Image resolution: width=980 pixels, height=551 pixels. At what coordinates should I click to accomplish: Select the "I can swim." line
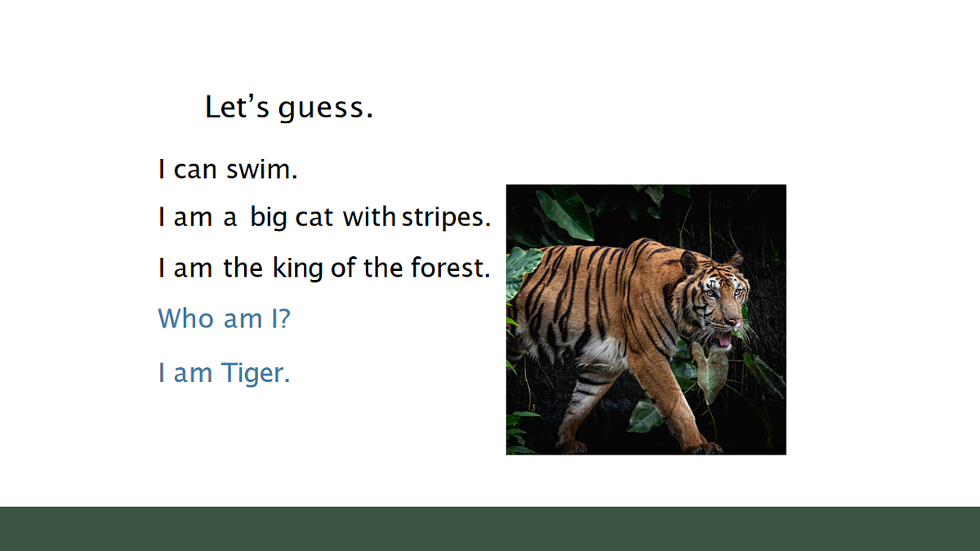coord(228,170)
